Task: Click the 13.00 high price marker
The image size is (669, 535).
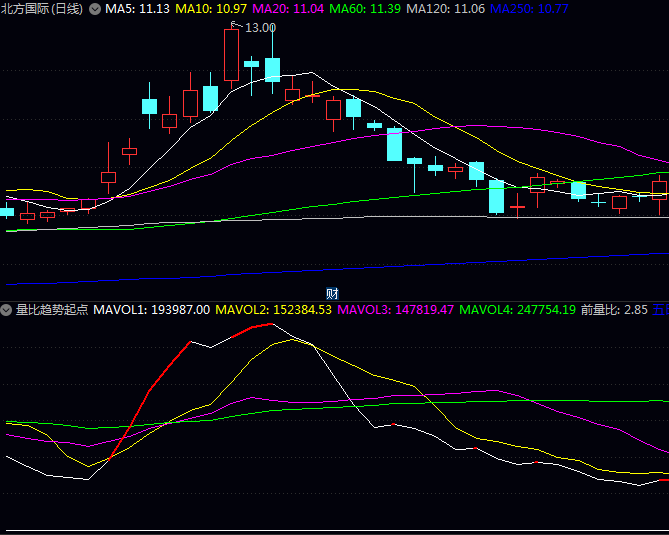Action: [x=260, y=28]
